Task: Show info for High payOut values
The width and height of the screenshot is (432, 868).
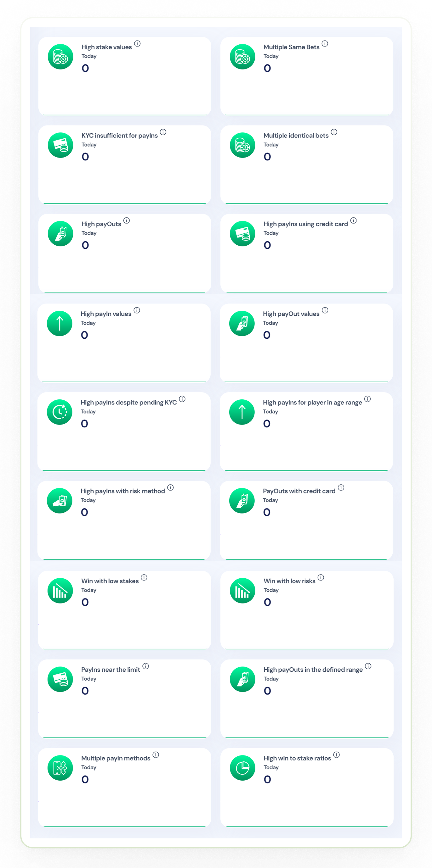Action: tap(325, 310)
